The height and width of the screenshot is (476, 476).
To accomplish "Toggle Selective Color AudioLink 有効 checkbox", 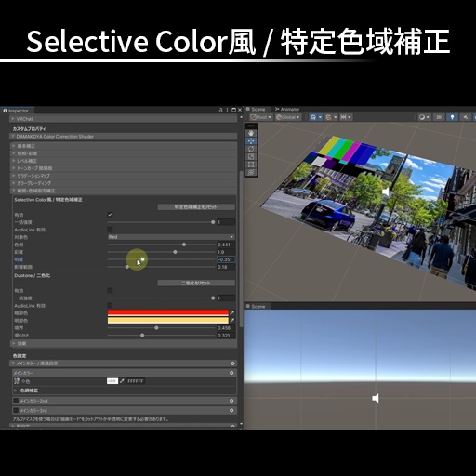I will point(110,230).
